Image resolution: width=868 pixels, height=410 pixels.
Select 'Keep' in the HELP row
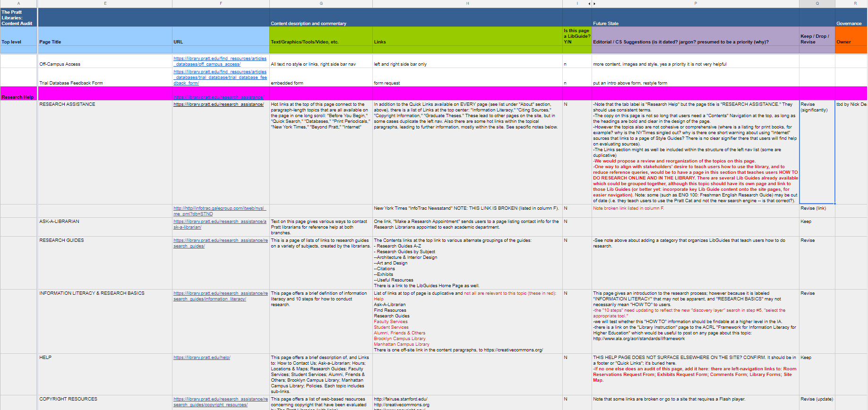(817, 374)
